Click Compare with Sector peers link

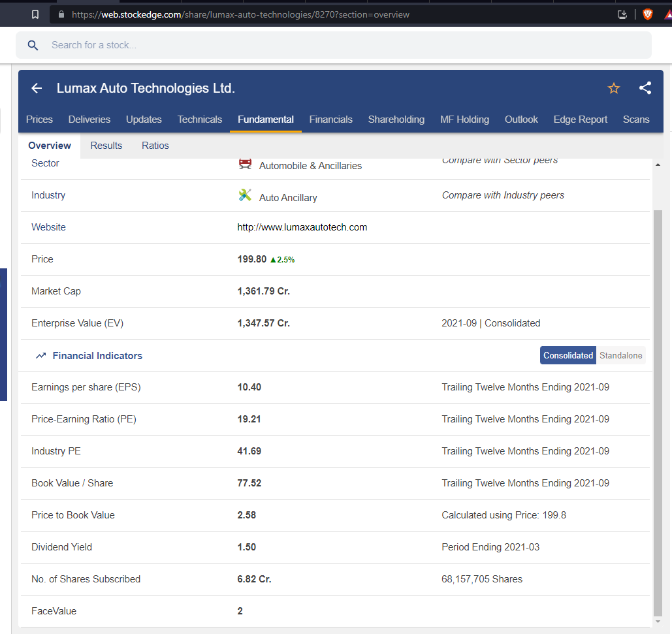coord(500,161)
